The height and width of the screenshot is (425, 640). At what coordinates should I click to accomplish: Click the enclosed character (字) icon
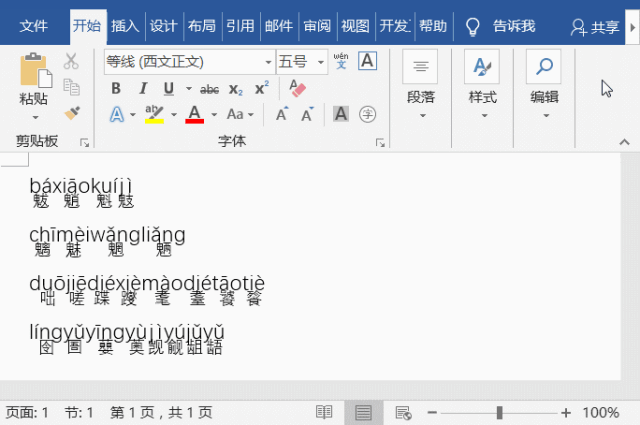367,114
